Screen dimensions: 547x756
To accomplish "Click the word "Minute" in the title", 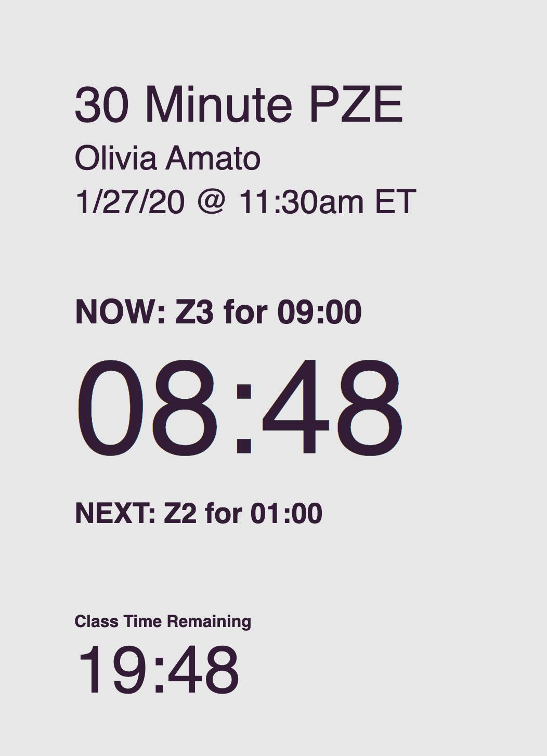I will tap(218, 105).
